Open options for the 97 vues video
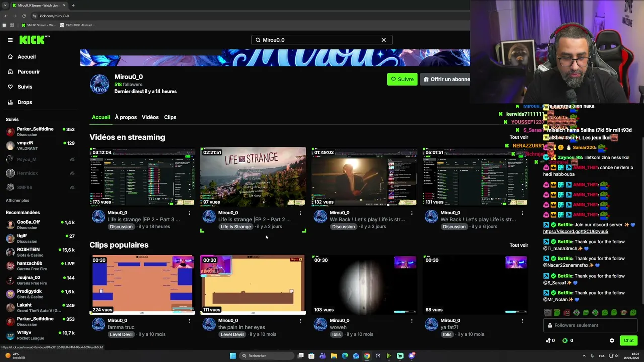 point(300,213)
